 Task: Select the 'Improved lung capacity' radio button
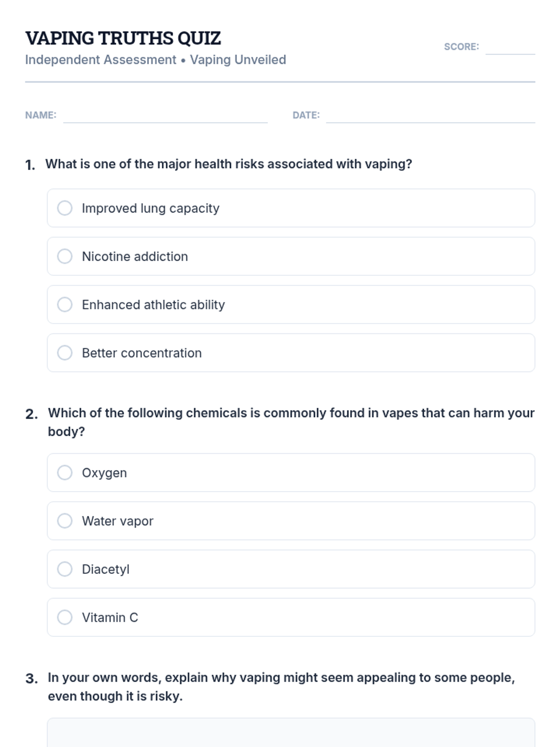[65, 208]
